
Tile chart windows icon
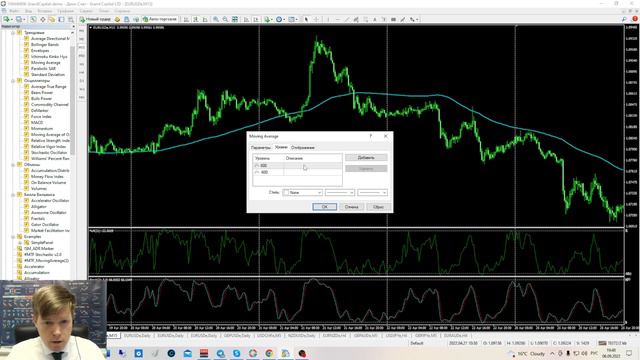pyautogui.click(x=235, y=19)
